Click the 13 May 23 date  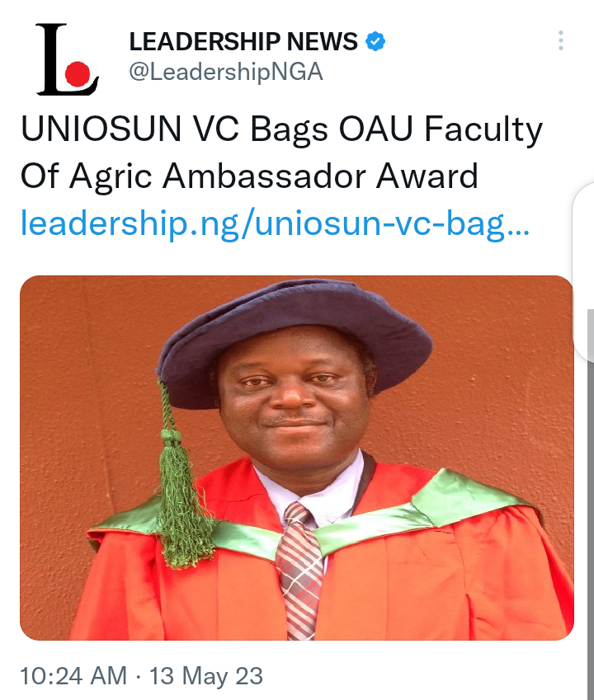tap(206, 675)
